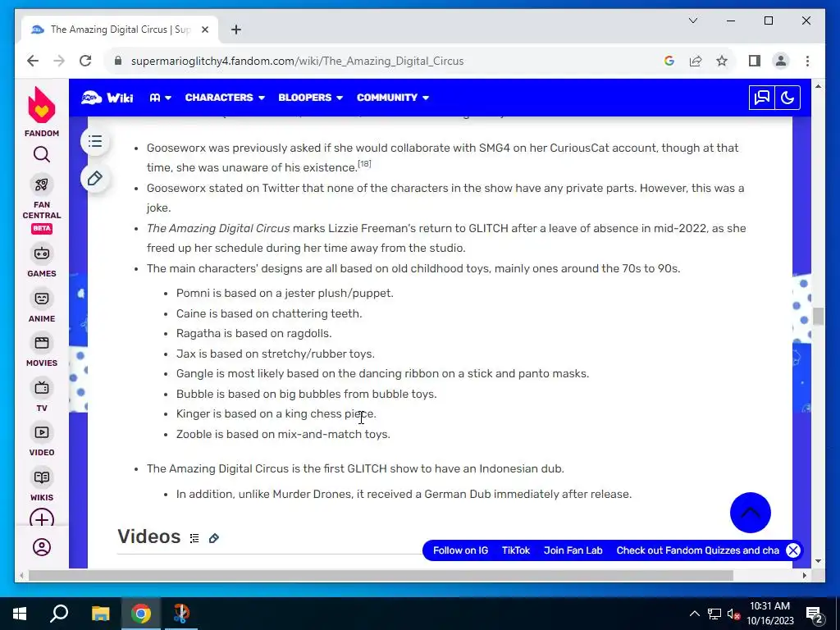Show hidden system tray icons
The image size is (840, 630).
click(x=694, y=614)
